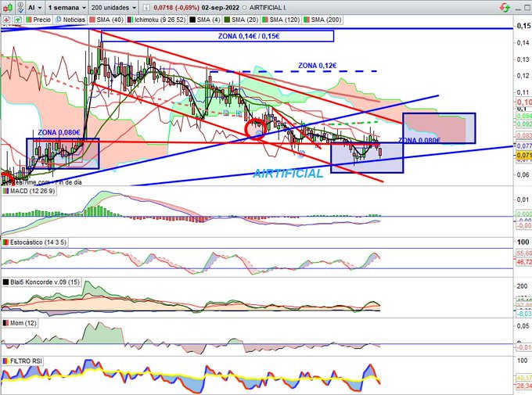532x395 pixels.
Task: Open the Noticias tab
Action: coord(70,20)
